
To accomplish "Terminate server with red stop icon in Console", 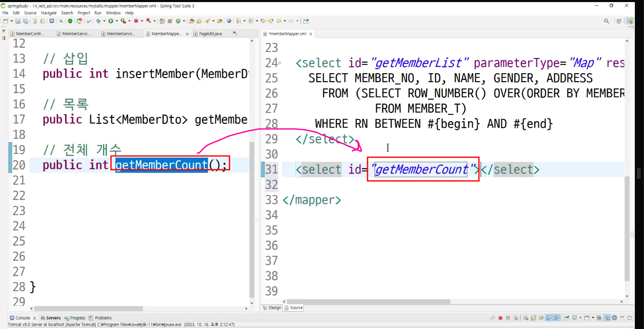I will (x=501, y=318).
